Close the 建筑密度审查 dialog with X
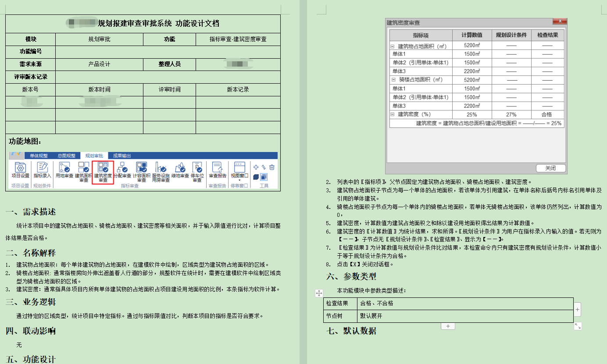This screenshot has height=364, width=607. [x=560, y=21]
